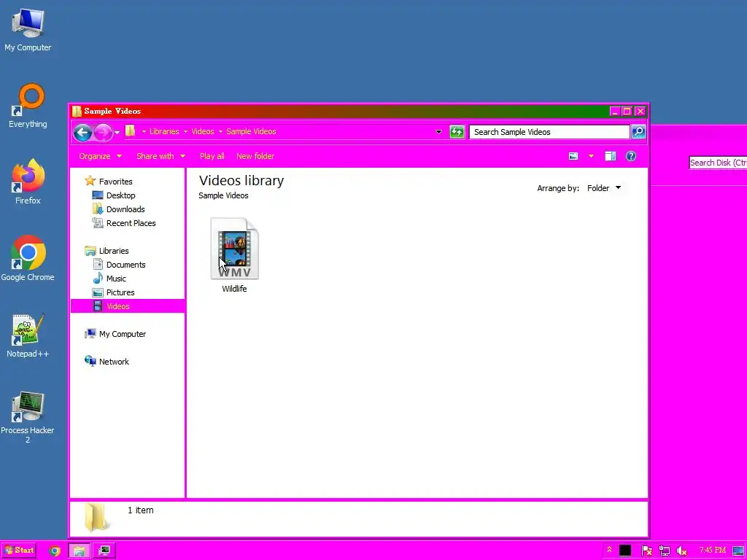Click the muted volume tray icon
This screenshot has height=560, width=747.
point(682,551)
